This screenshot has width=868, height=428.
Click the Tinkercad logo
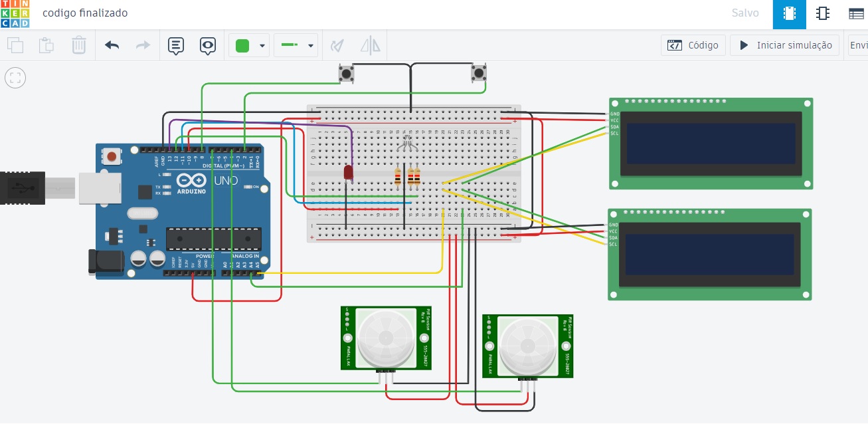point(14,13)
